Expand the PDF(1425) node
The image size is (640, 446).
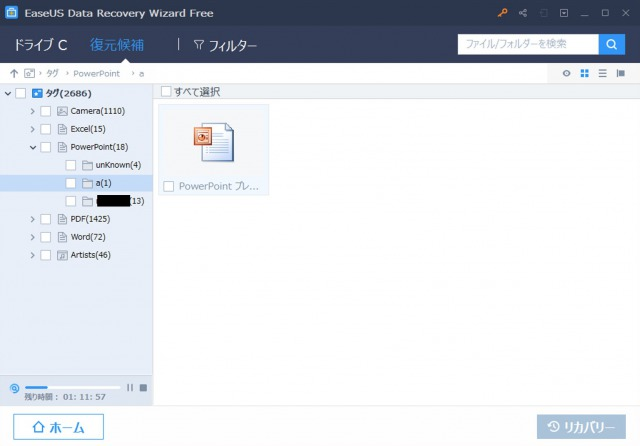coord(33,219)
